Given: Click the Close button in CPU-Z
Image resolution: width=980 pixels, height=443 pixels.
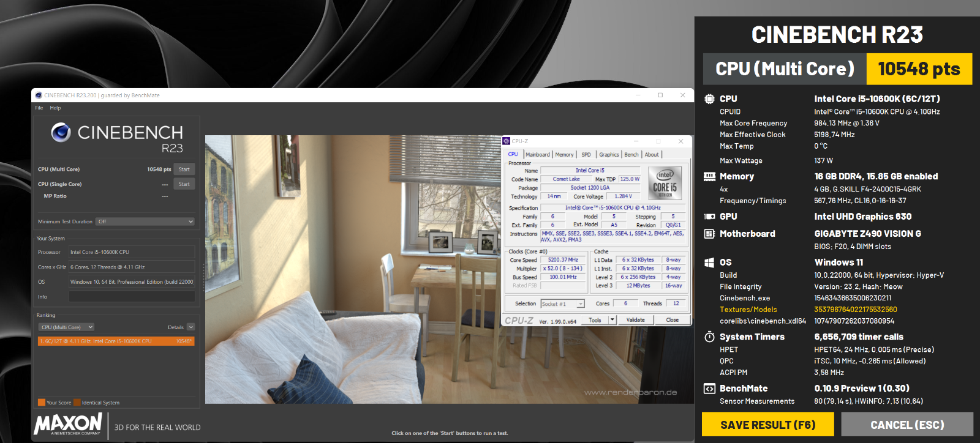Looking at the screenshot, I should (x=672, y=320).
